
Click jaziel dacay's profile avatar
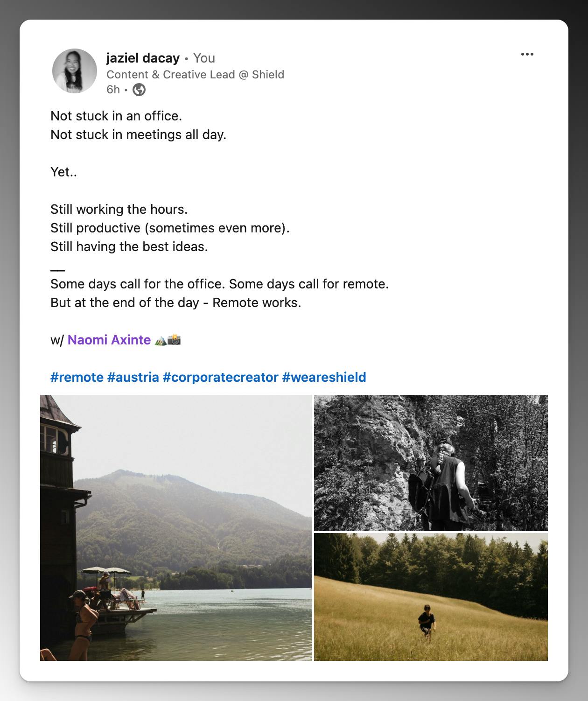click(x=75, y=71)
